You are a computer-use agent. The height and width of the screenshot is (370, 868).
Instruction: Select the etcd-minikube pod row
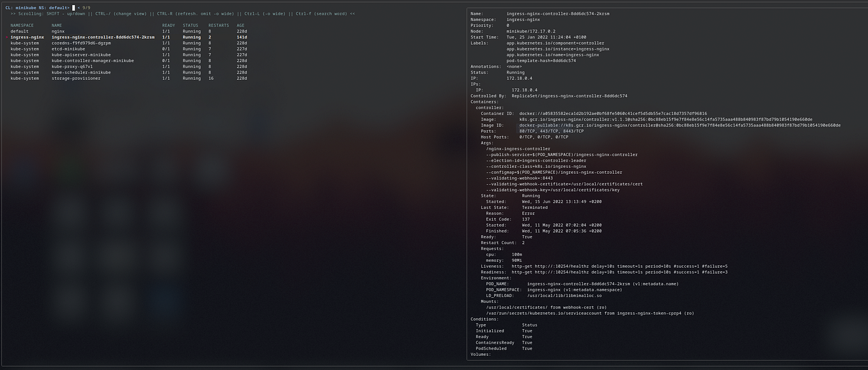(67, 49)
